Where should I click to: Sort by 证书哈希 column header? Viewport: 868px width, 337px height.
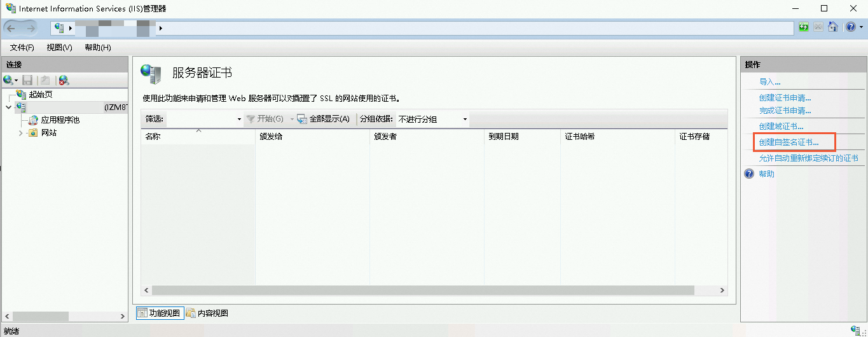click(x=617, y=137)
